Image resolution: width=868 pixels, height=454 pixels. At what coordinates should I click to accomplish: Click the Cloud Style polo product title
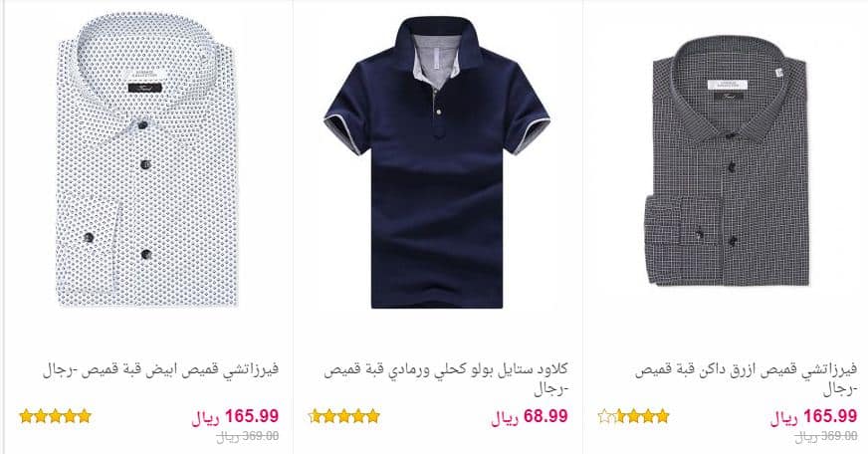pos(446,378)
